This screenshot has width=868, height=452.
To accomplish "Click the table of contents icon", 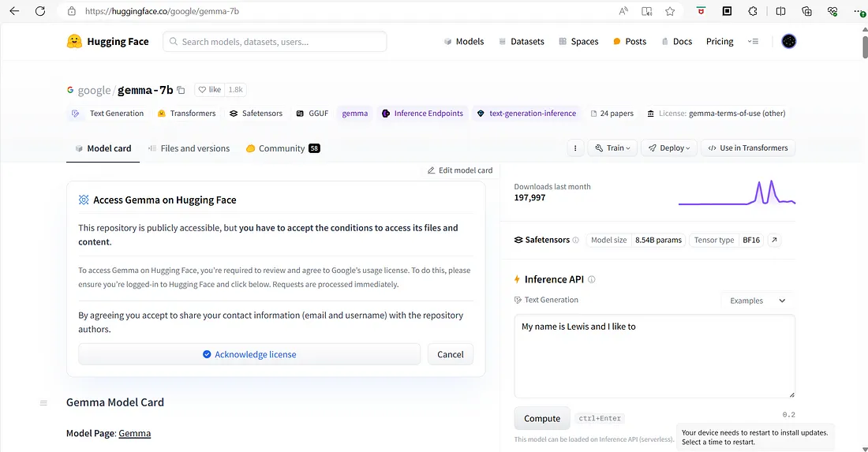I will (x=43, y=403).
